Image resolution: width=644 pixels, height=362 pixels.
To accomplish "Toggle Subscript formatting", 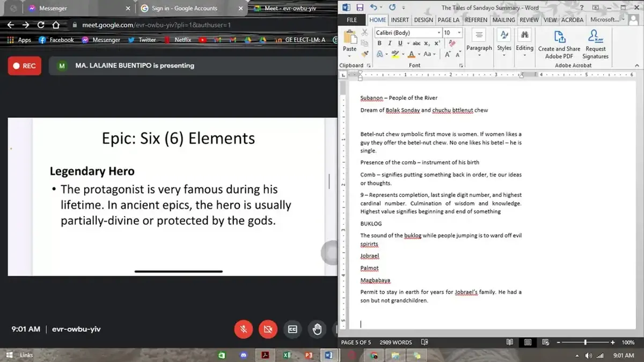I will [x=427, y=43].
